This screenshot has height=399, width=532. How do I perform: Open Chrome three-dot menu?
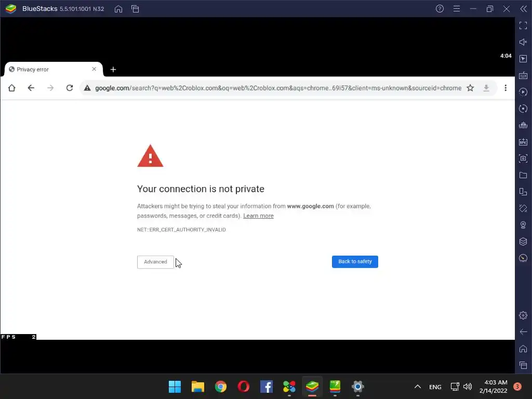pyautogui.click(x=506, y=88)
